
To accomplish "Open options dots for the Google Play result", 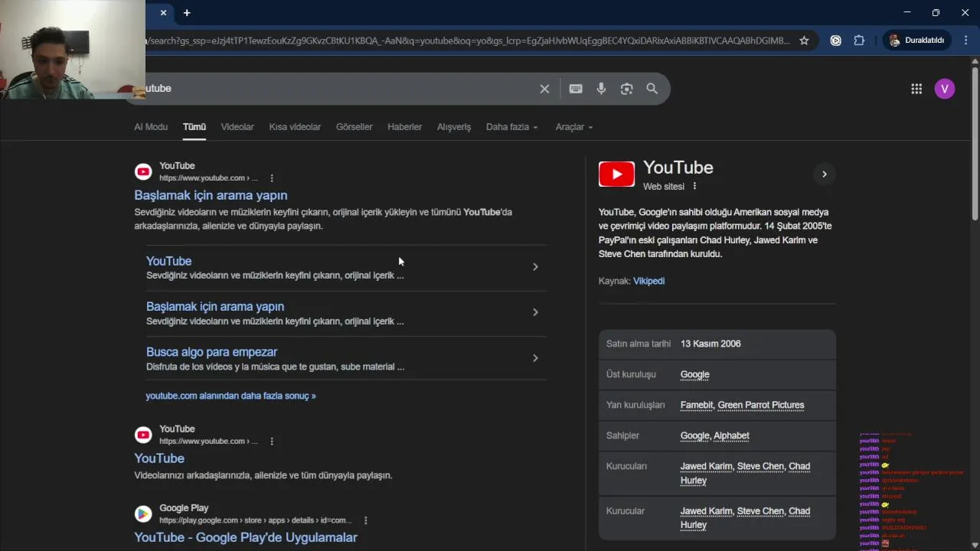I will (x=366, y=520).
